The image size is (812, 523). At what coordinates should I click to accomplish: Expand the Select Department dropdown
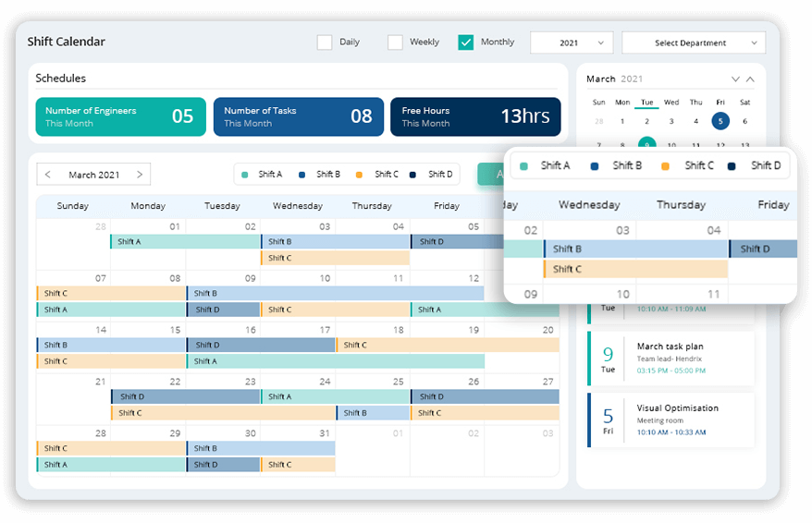tap(693, 43)
